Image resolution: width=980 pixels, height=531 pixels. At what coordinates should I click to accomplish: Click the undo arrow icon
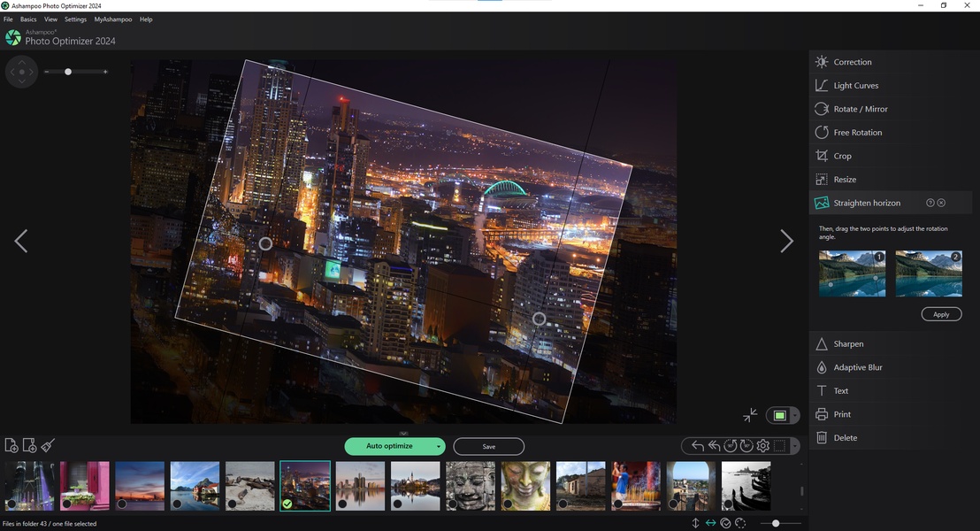coord(698,446)
